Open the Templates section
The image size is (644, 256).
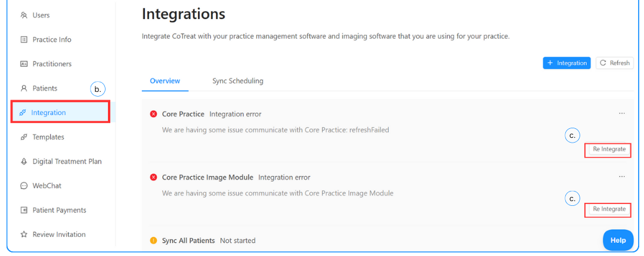click(x=48, y=137)
